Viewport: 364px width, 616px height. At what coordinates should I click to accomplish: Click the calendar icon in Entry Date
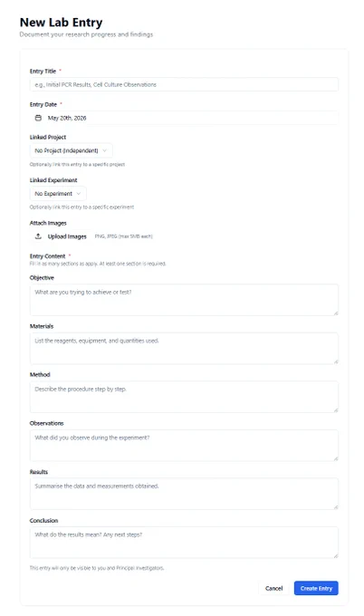pos(38,118)
